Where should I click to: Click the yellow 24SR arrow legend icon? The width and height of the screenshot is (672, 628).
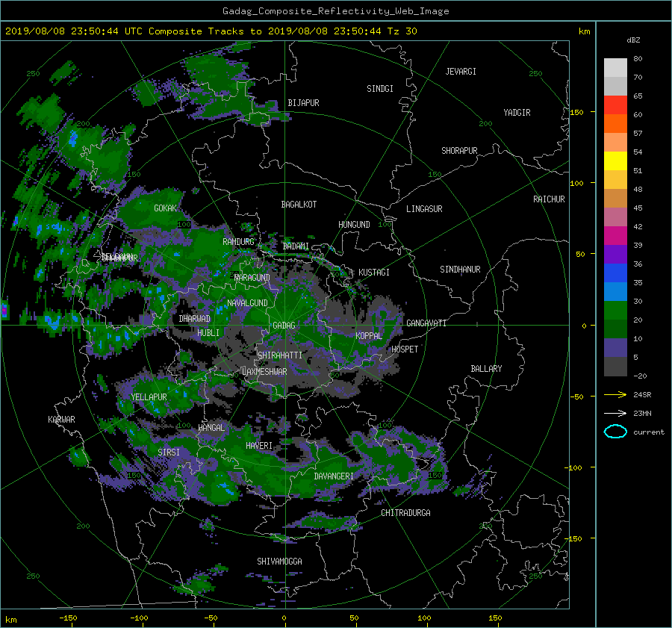(x=615, y=394)
